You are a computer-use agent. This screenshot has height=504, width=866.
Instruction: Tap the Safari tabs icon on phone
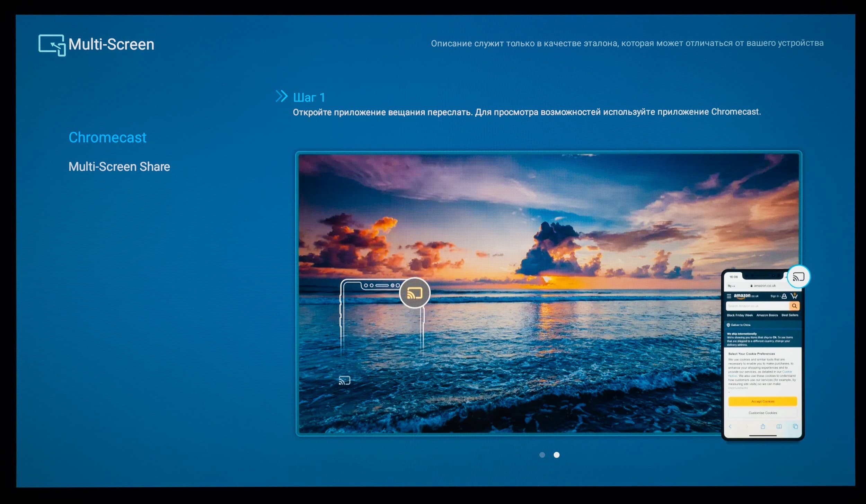coord(795,426)
